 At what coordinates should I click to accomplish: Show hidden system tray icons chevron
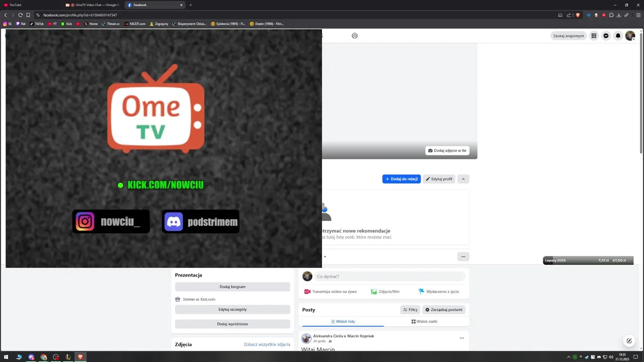tap(569, 357)
